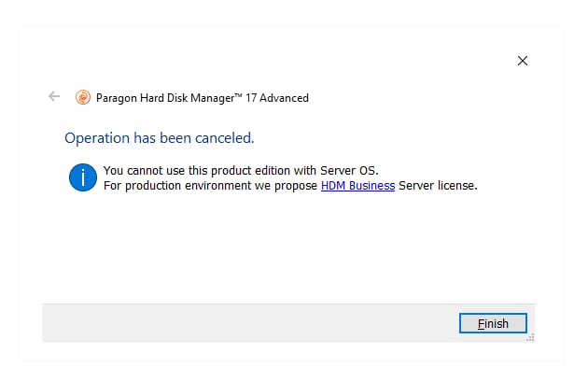
Task: Click the word 'canceled.' in blue heading
Action: [225, 138]
